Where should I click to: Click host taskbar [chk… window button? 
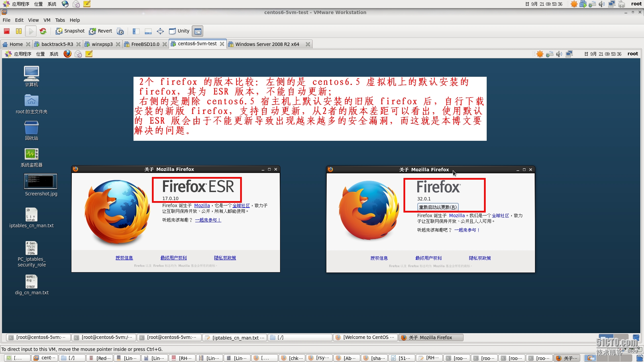[292, 358]
